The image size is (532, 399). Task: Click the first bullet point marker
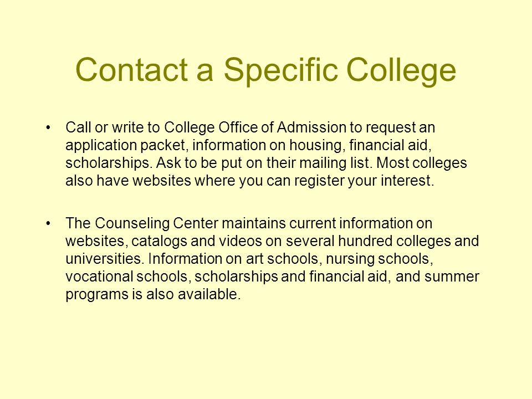pos(48,128)
